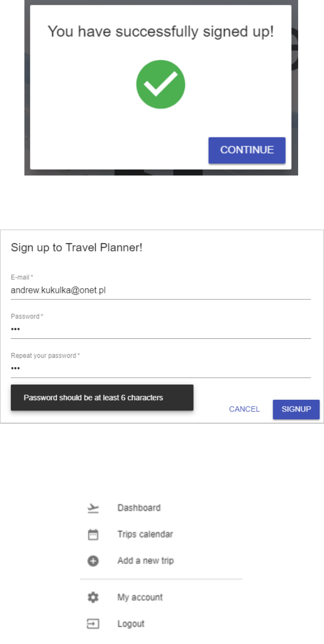Open the Trips calendar menu entry
The width and height of the screenshot is (324, 644).
point(161,534)
